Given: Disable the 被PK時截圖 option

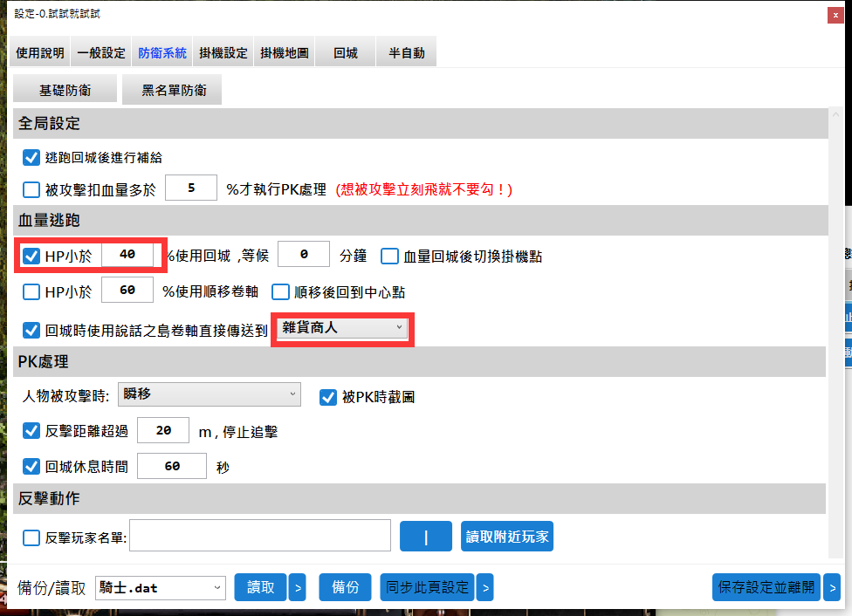Looking at the screenshot, I should coord(327,397).
